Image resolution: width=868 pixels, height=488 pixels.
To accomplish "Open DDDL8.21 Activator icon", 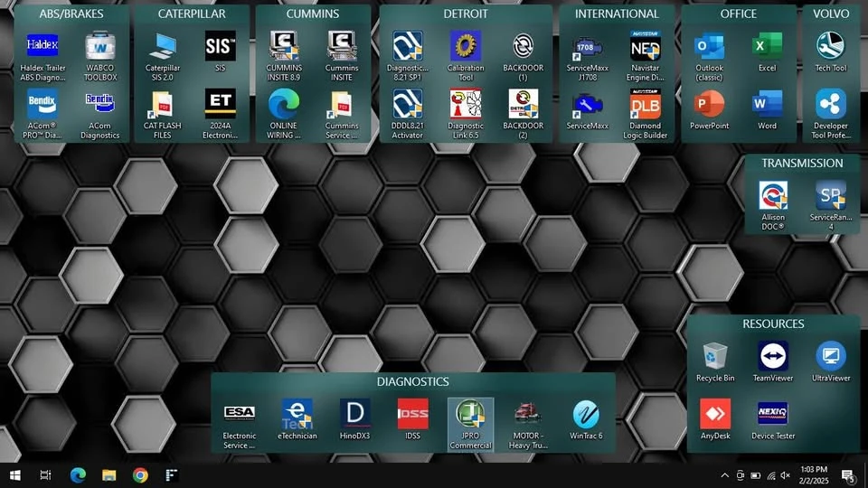I will (x=408, y=114).
